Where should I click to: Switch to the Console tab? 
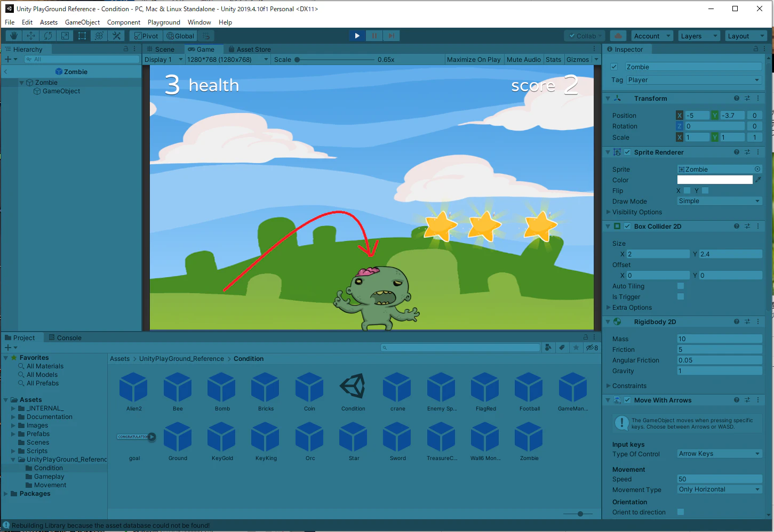tap(65, 337)
